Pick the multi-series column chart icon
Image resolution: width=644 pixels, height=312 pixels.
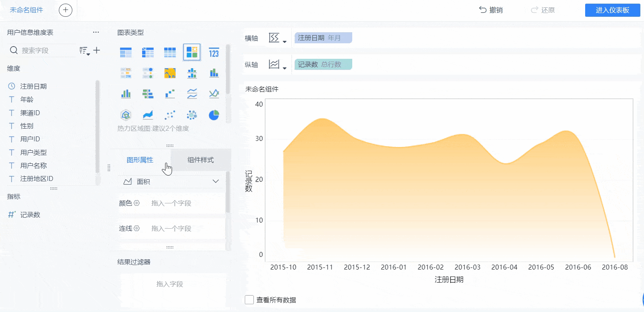tap(126, 94)
